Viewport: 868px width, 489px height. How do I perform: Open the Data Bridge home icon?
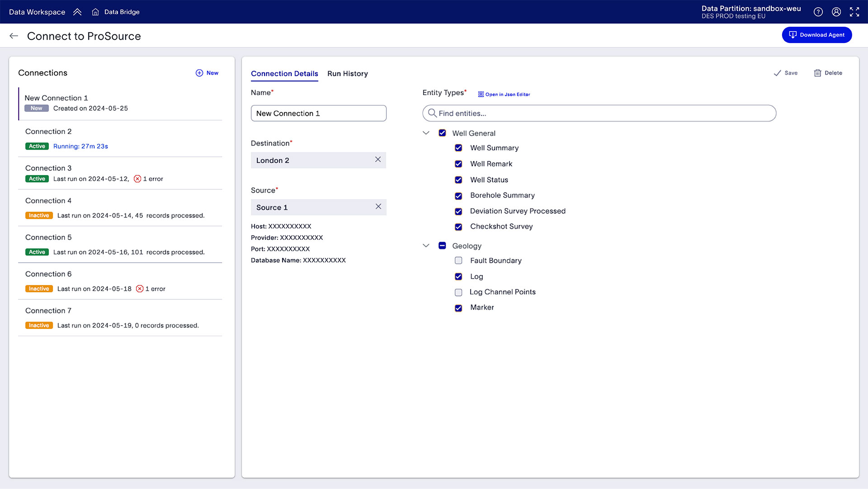[x=95, y=12]
